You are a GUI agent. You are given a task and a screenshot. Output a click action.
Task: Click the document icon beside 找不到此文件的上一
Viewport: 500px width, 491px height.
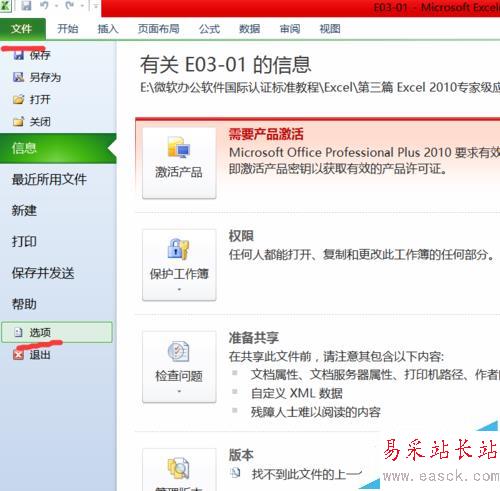[x=236, y=473]
